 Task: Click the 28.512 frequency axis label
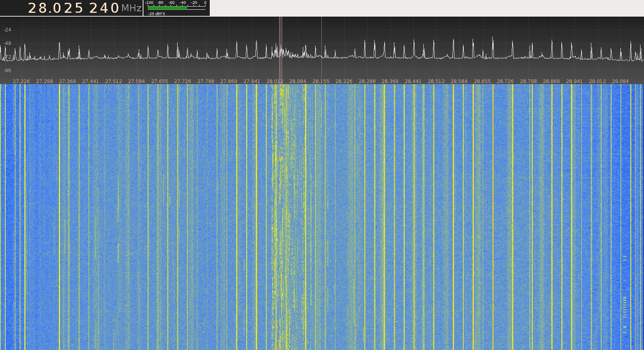point(436,81)
